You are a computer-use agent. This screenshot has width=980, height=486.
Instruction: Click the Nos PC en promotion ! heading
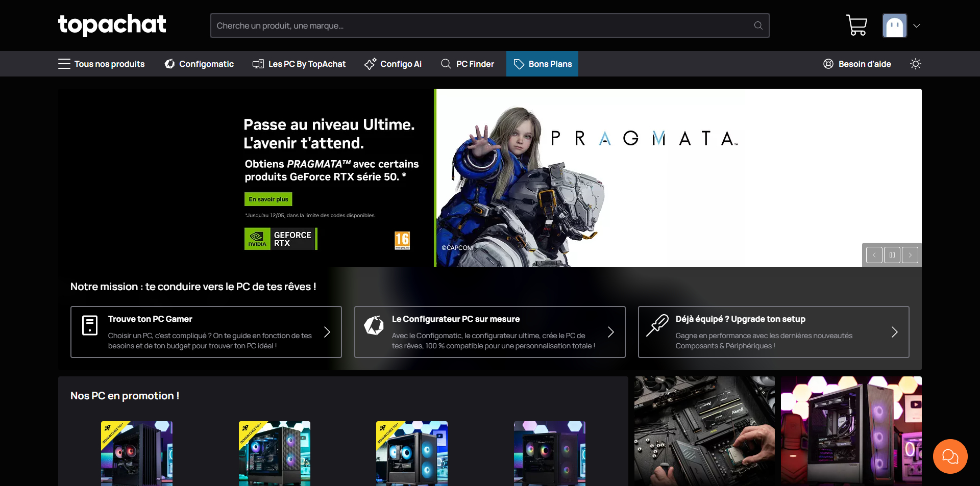pyautogui.click(x=125, y=396)
